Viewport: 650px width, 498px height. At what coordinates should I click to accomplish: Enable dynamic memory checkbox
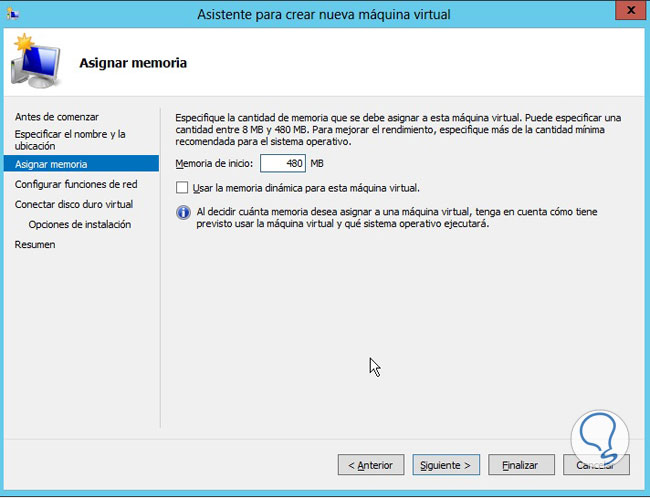pyautogui.click(x=182, y=188)
